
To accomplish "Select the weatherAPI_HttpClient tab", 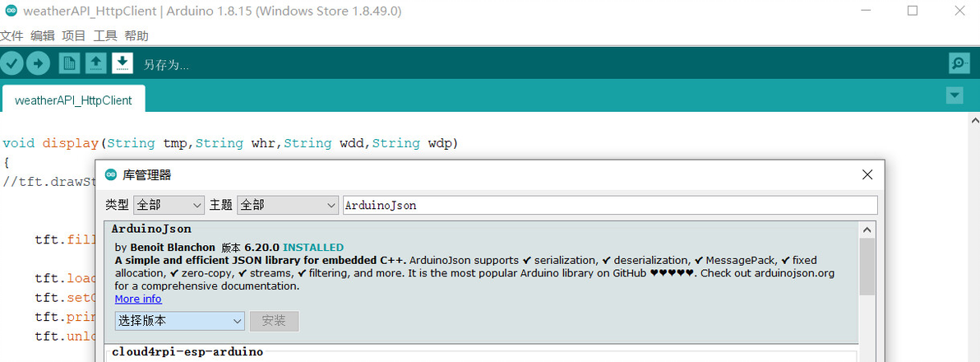I will pyautogui.click(x=73, y=100).
